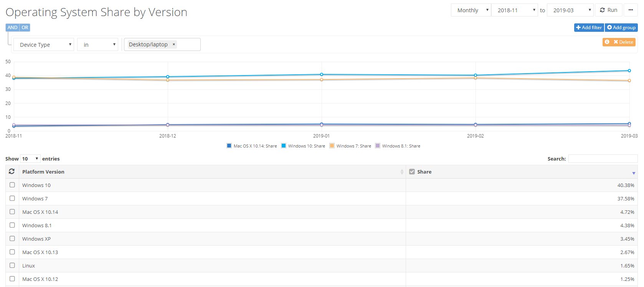Select the AND filter logic tab
The width and height of the screenshot is (644, 287).
(12, 28)
